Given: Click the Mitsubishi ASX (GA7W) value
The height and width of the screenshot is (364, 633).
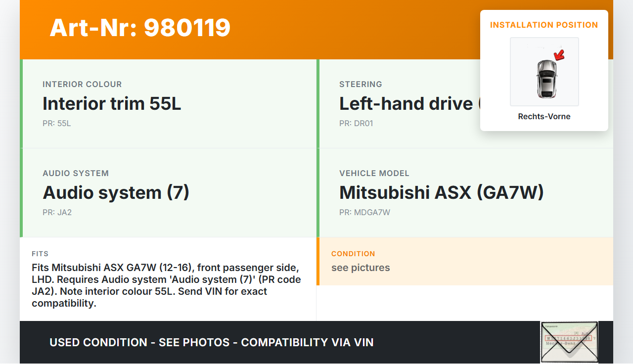Looking at the screenshot, I should pos(442,193).
